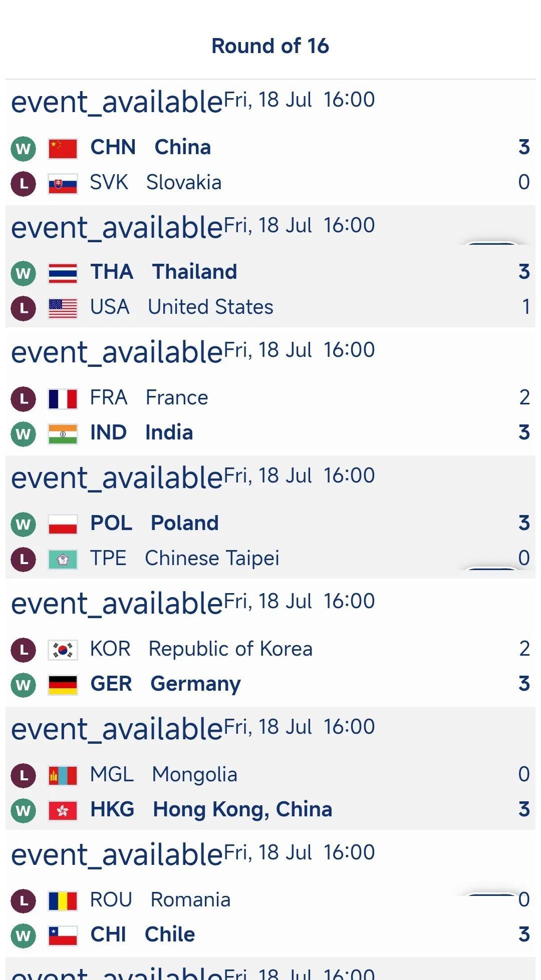Image resolution: width=541 pixels, height=980 pixels.
Task: Click Germany's score of 3
Action: 524,684
